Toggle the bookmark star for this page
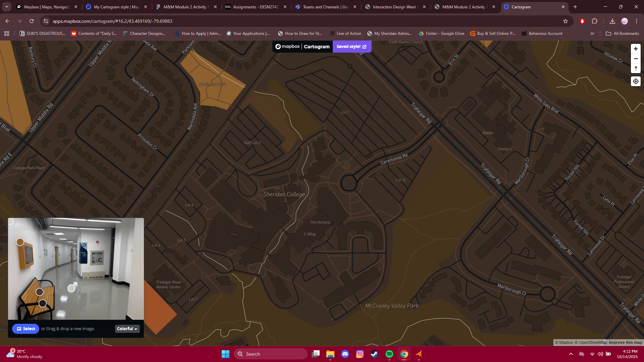 (x=566, y=21)
